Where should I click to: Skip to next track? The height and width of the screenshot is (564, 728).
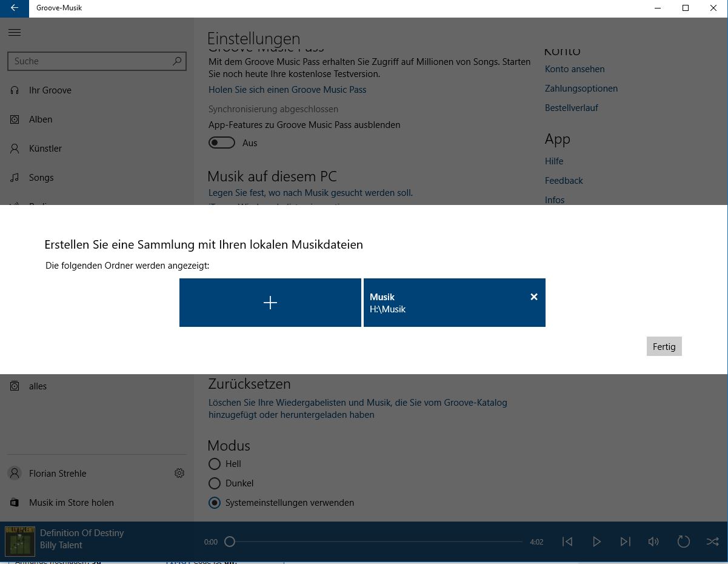coord(626,542)
